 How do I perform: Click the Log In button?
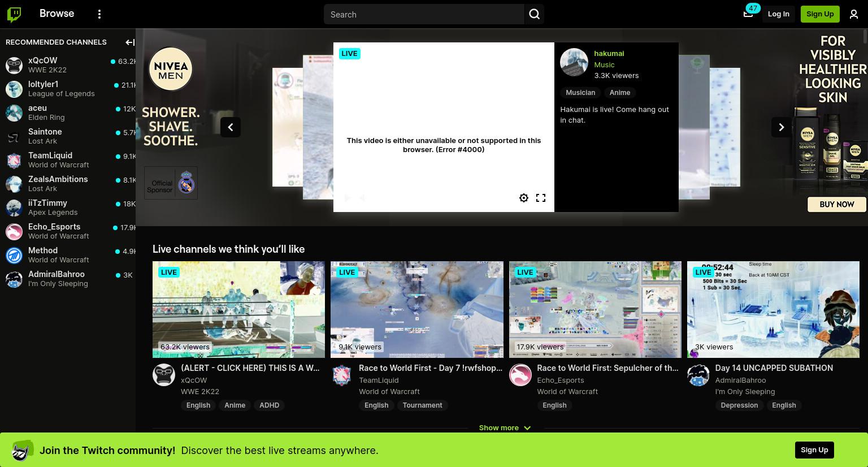778,14
